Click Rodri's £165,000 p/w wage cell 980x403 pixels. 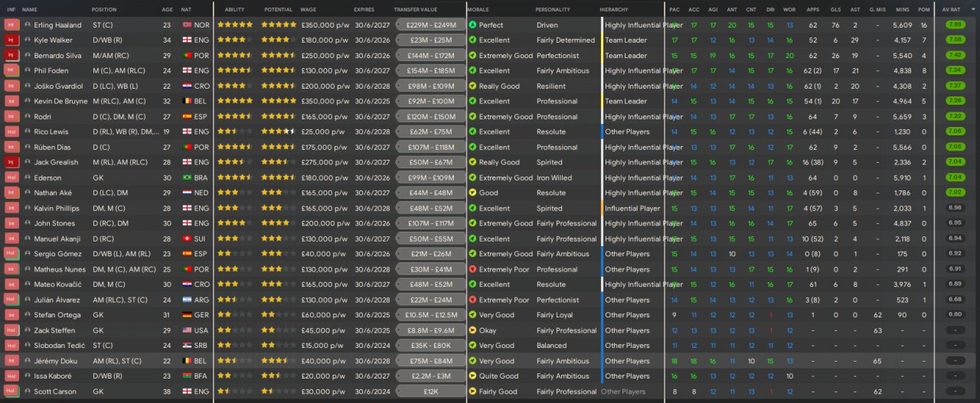click(x=325, y=116)
